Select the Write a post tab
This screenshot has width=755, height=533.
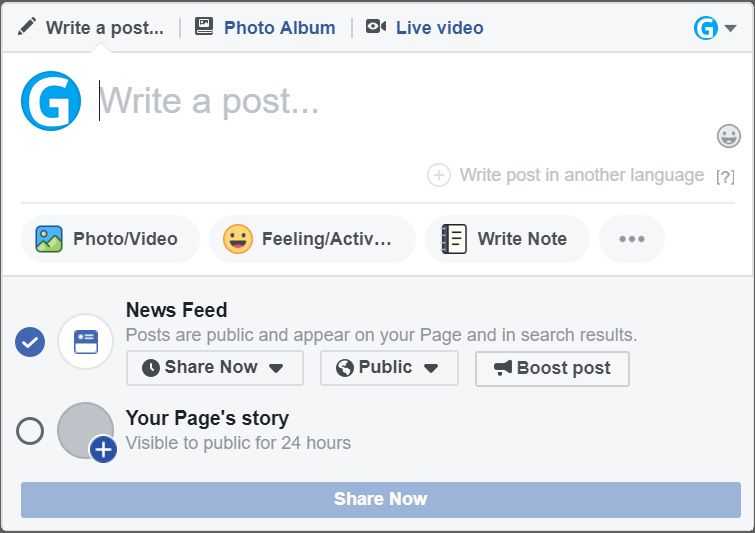91,27
